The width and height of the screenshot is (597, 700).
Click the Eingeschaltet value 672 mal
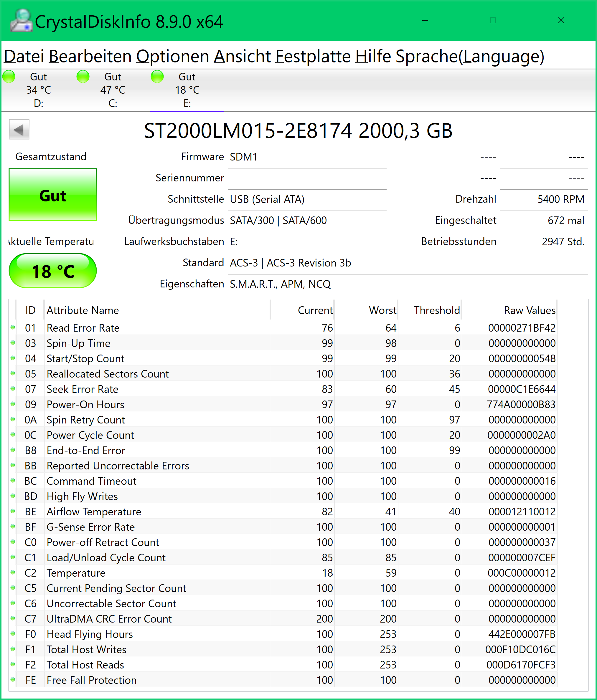point(544,220)
